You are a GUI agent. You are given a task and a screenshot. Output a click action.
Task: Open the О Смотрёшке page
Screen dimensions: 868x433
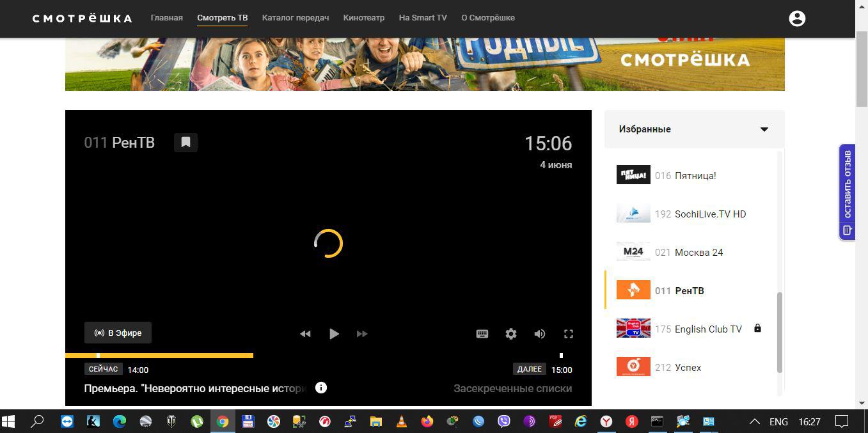point(488,18)
